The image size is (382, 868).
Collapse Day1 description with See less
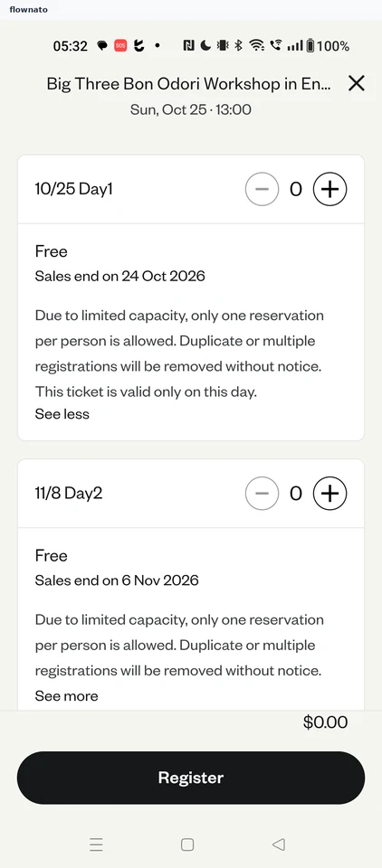[62, 414]
